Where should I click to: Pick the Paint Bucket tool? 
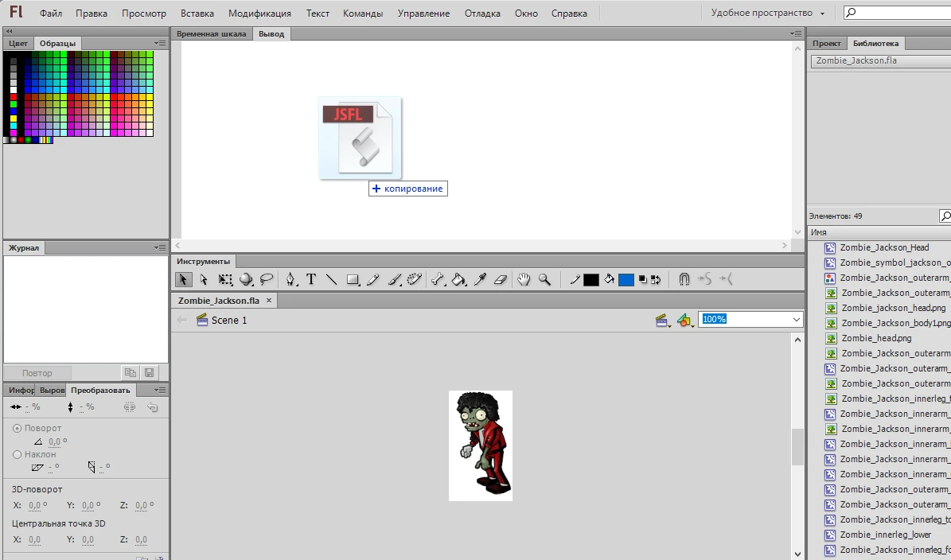coord(459,279)
